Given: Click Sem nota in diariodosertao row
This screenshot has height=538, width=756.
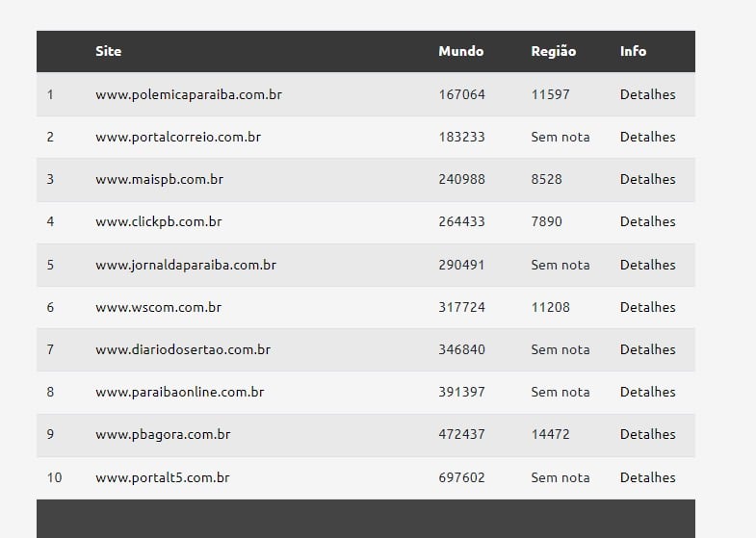Looking at the screenshot, I should pyautogui.click(x=560, y=349).
